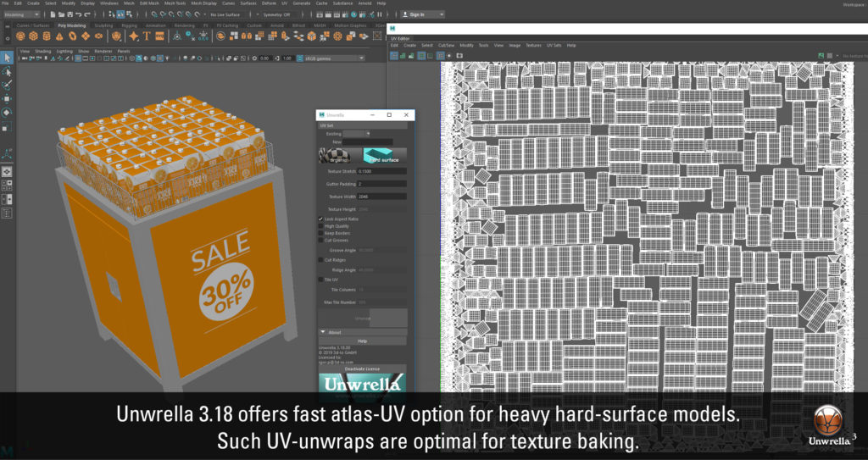Click the Open Scene folder icon

click(61, 14)
